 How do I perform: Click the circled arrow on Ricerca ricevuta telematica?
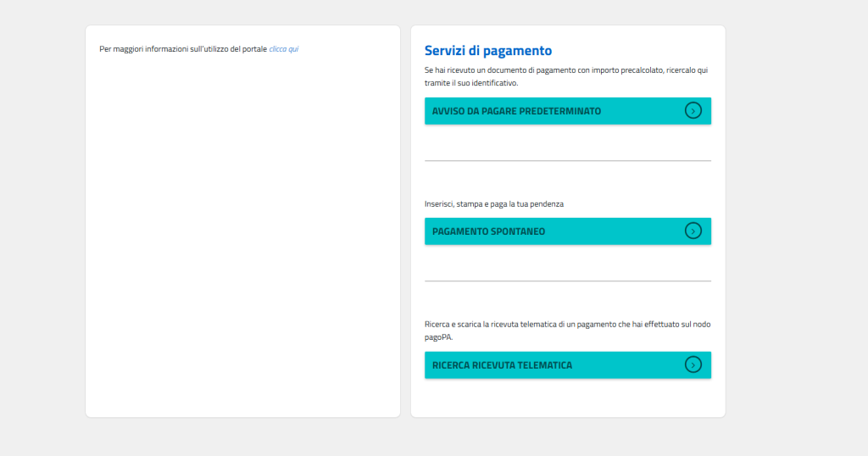693,365
